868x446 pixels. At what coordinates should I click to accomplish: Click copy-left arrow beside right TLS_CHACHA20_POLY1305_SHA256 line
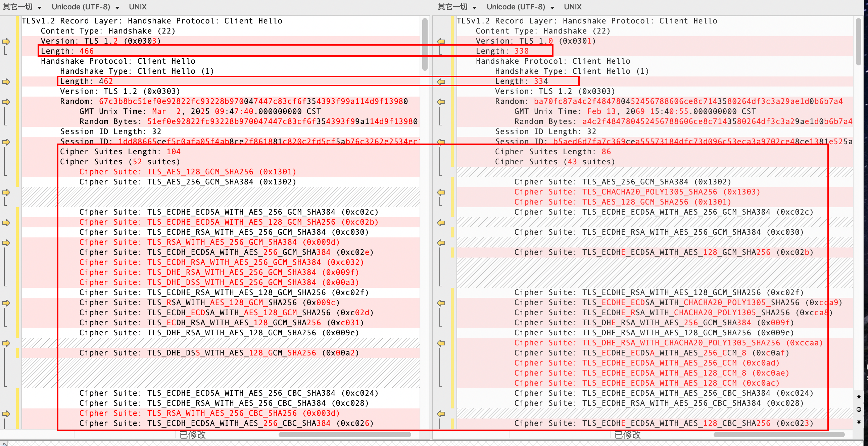point(441,192)
